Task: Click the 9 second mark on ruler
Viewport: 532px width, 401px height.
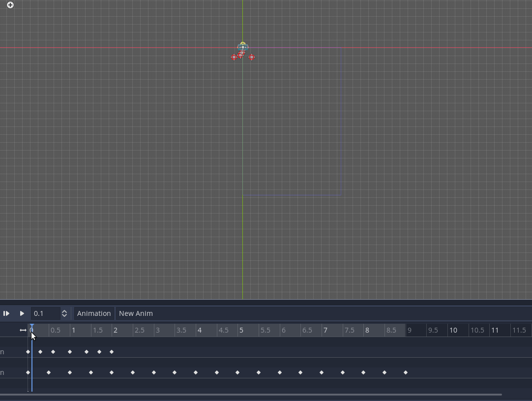Action: pyautogui.click(x=410, y=330)
